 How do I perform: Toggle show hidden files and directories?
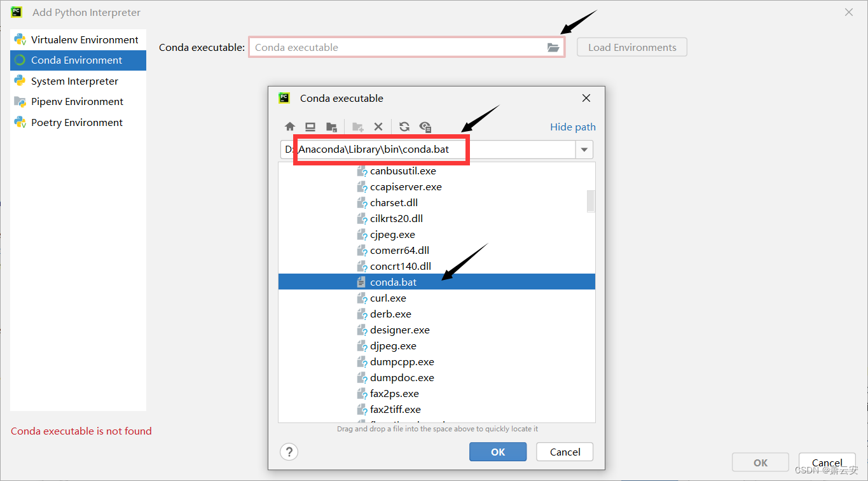click(x=425, y=127)
